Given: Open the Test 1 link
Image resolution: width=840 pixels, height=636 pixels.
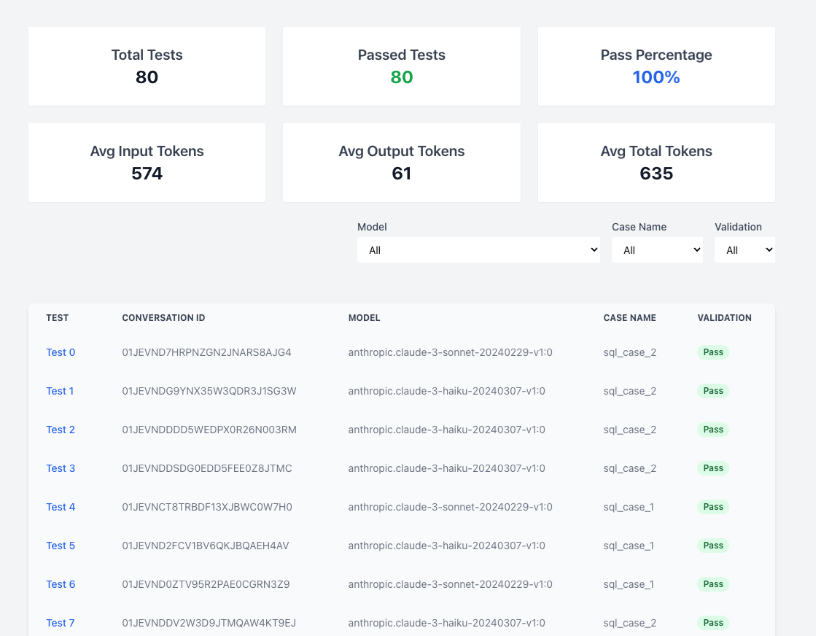Looking at the screenshot, I should 60,391.
